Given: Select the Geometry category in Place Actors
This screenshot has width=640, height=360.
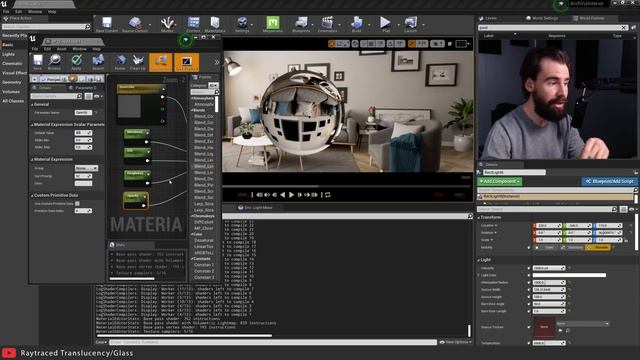Looking at the screenshot, I should [12, 82].
